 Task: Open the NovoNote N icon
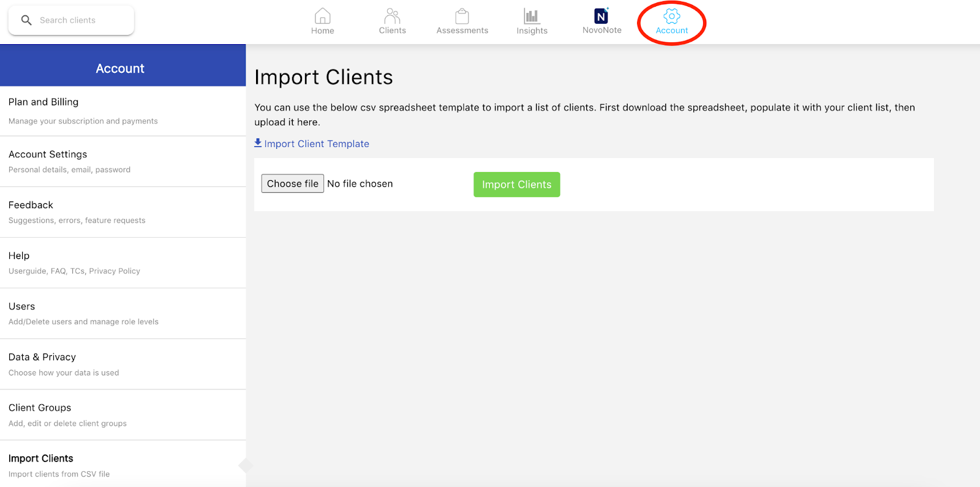(601, 16)
